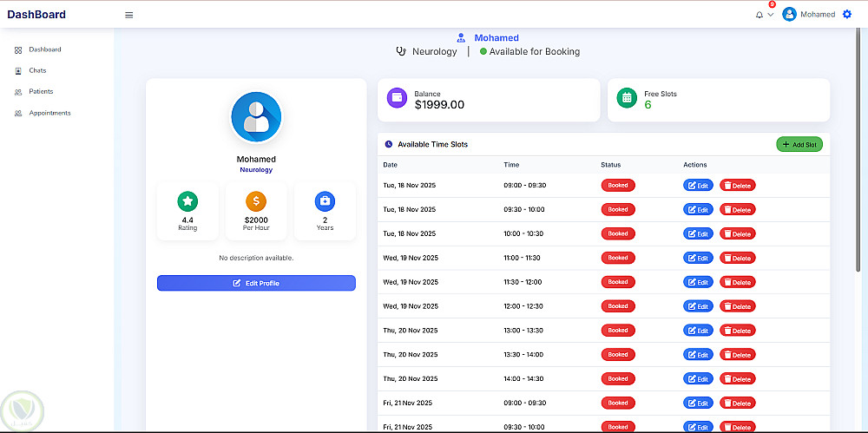Delete the Tue 18 Nov 10:00 - 10:30 slot

point(737,233)
